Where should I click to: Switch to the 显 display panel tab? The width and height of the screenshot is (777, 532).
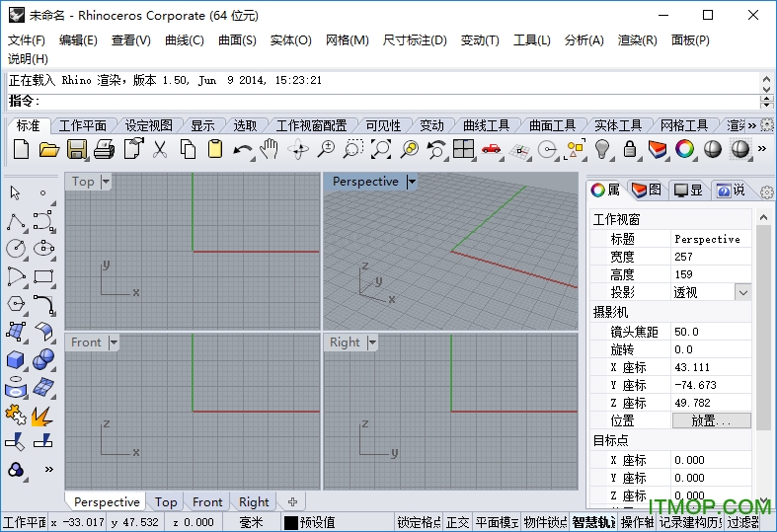(689, 190)
